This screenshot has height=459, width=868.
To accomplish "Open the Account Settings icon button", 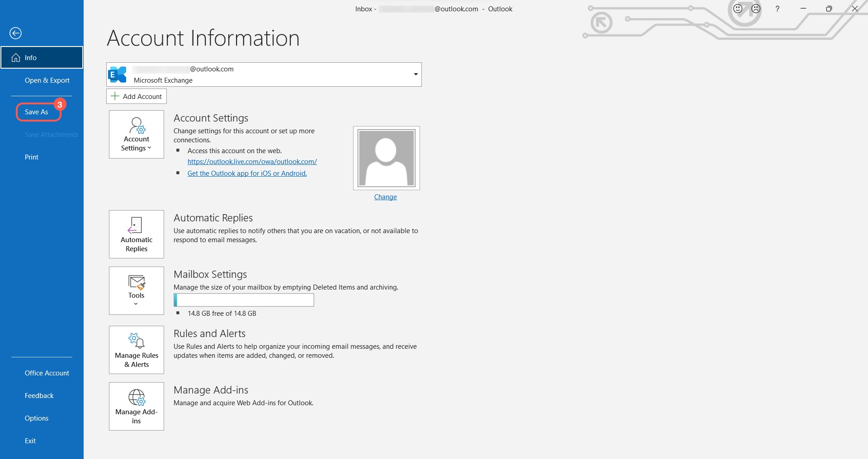I will (137, 134).
